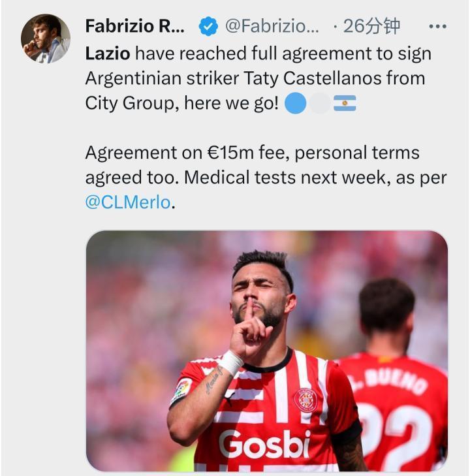470x476 pixels.
Task: Click the blue verified badge
Action: coord(208,27)
